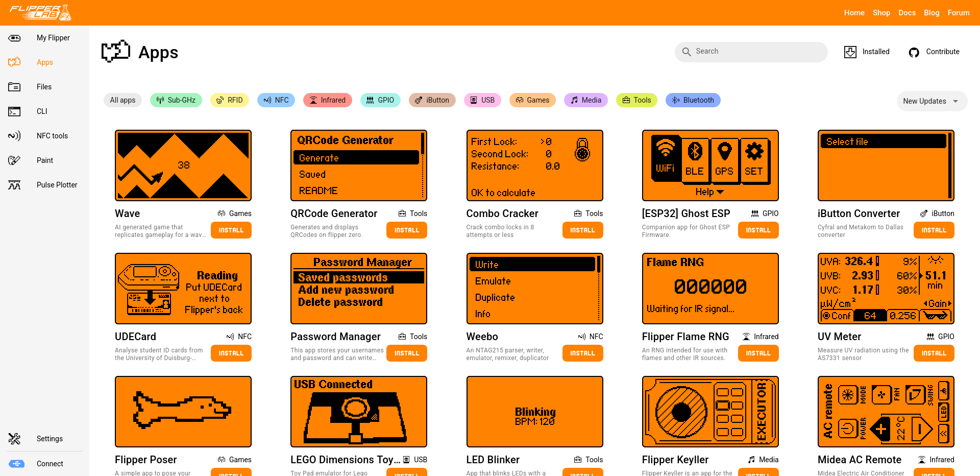Click the NFC tools sidebar icon
Screen dimensions: 980x476
click(x=14, y=136)
